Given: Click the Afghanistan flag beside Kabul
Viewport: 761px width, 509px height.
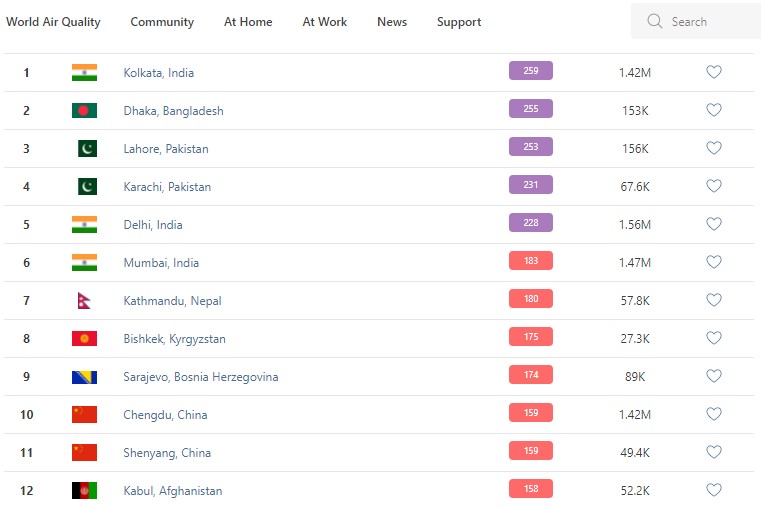Looking at the screenshot, I should click(x=84, y=490).
